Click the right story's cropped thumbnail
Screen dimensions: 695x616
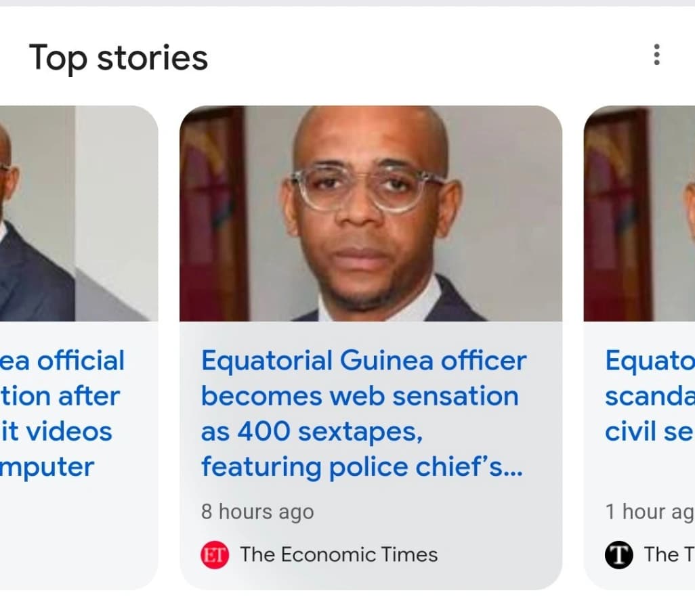(640, 213)
